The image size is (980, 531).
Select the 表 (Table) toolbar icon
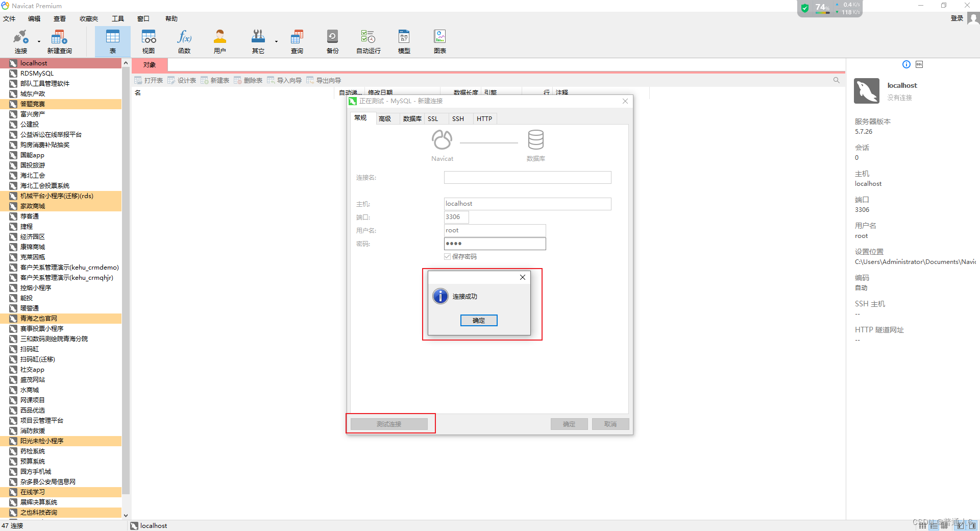pos(113,42)
